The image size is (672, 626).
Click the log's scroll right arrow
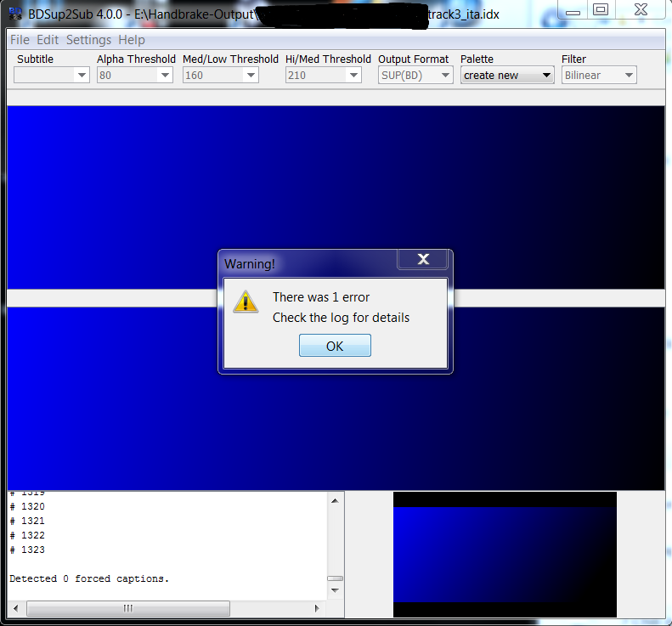pyautogui.click(x=317, y=608)
